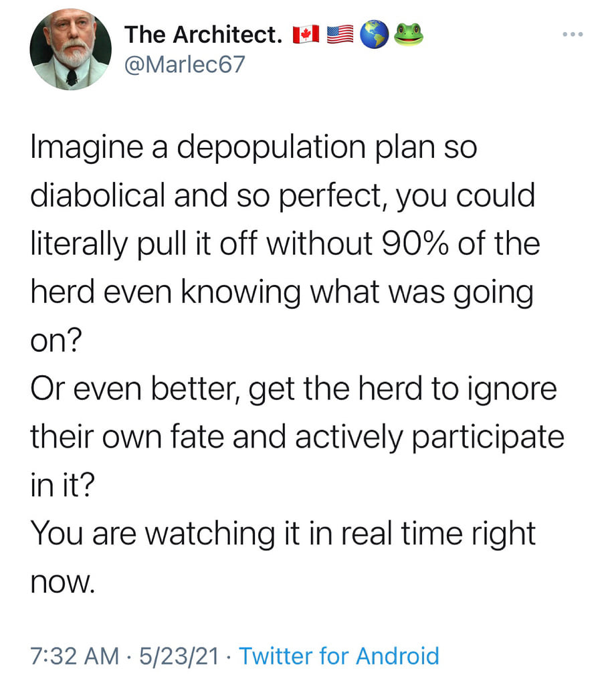Click the @Marlec67 handle
The height and width of the screenshot is (685, 616).
185,66
